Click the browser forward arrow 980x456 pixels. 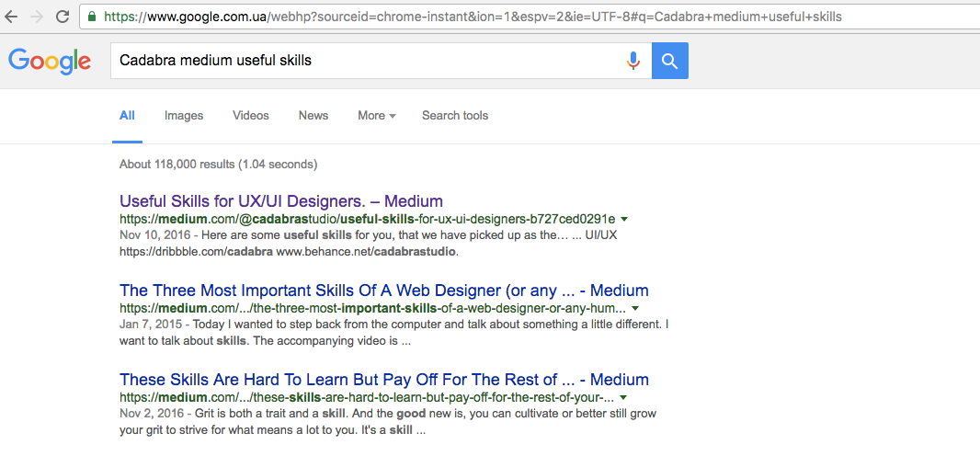[x=37, y=17]
